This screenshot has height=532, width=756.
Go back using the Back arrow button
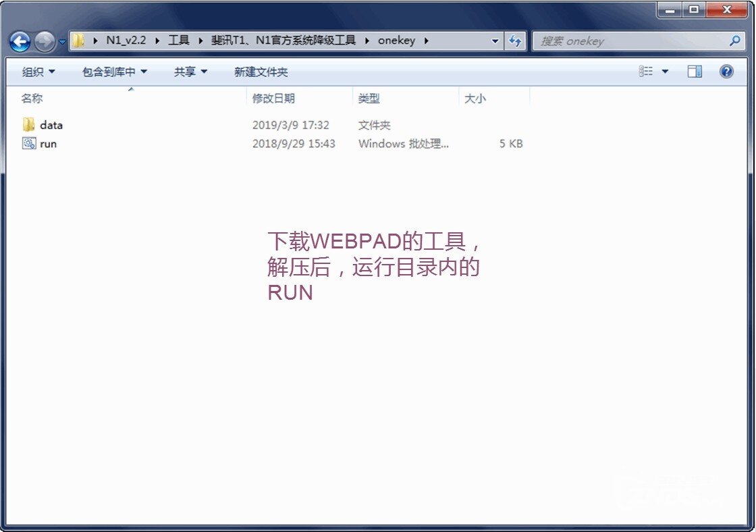click(20, 41)
